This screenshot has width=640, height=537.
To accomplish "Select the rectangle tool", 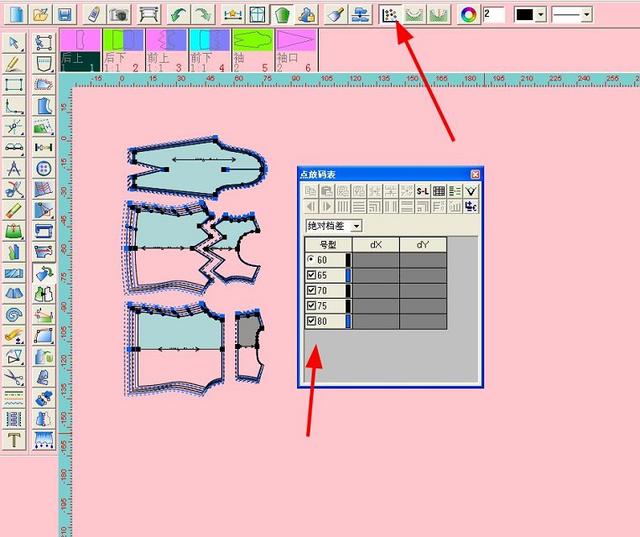I will coord(13,85).
